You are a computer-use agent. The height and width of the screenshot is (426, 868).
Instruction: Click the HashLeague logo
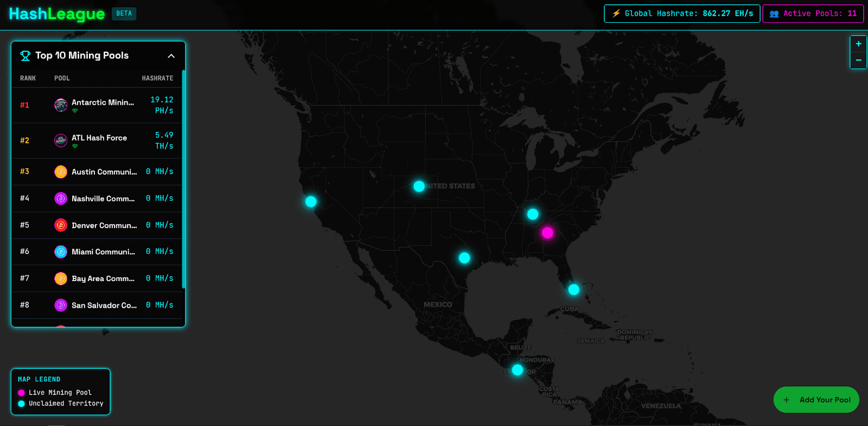(x=57, y=14)
